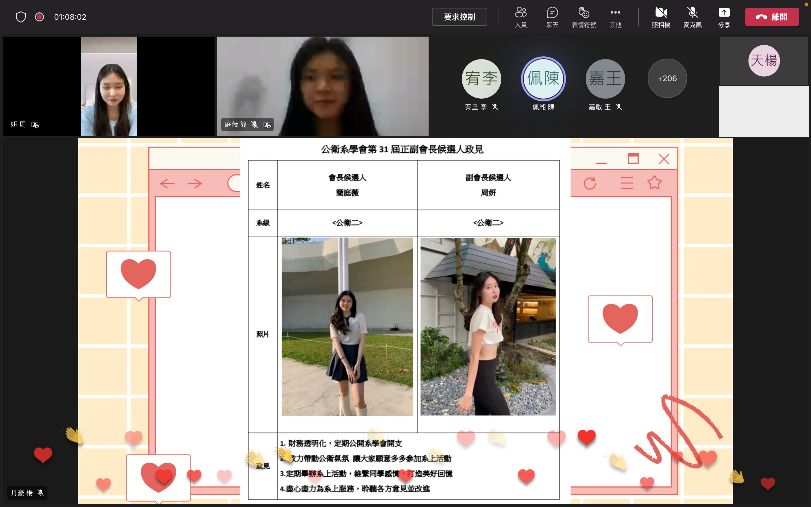Click the red recording indicator
The width and height of the screenshot is (811, 507).
click(40, 17)
